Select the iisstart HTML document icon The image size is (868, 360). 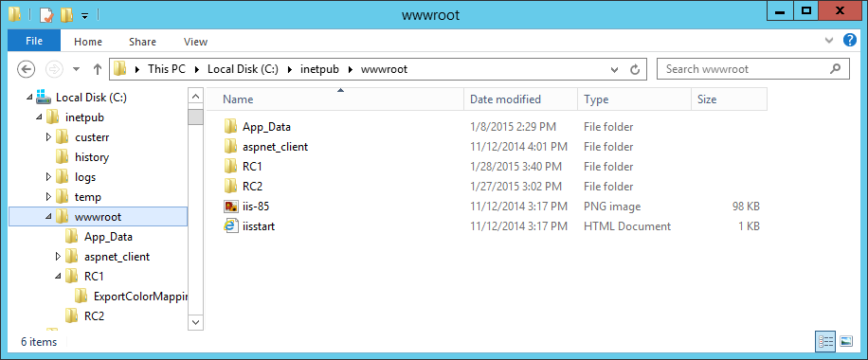231,226
